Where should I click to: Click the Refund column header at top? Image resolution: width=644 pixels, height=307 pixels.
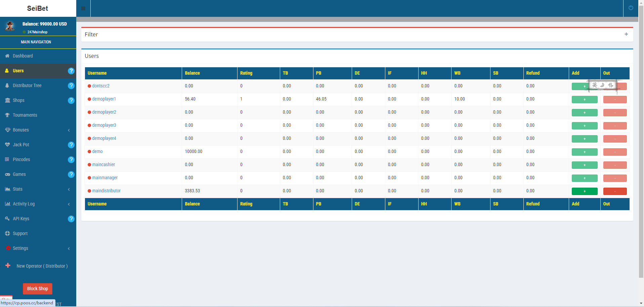pyautogui.click(x=546, y=73)
